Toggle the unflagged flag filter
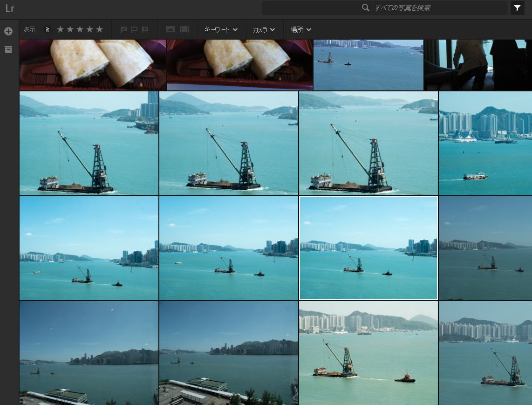 (x=134, y=29)
